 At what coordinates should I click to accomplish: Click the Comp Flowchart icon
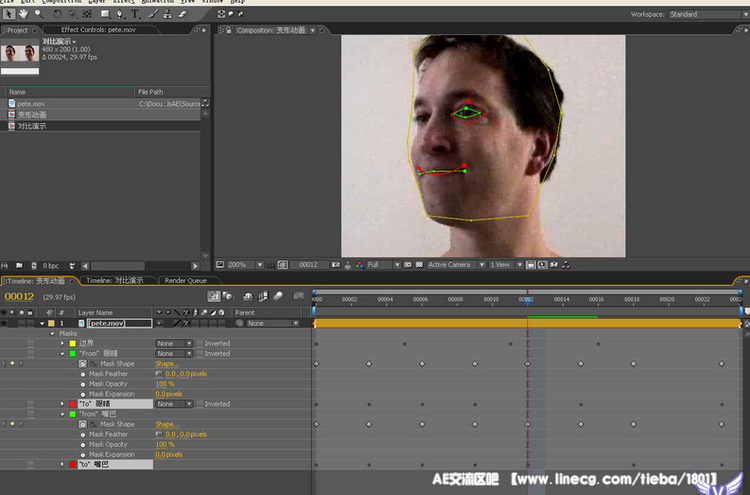tap(566, 264)
